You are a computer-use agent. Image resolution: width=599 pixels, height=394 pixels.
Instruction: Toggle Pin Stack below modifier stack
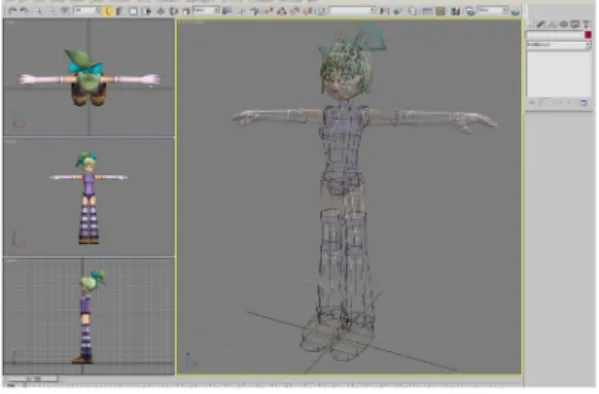(532, 102)
